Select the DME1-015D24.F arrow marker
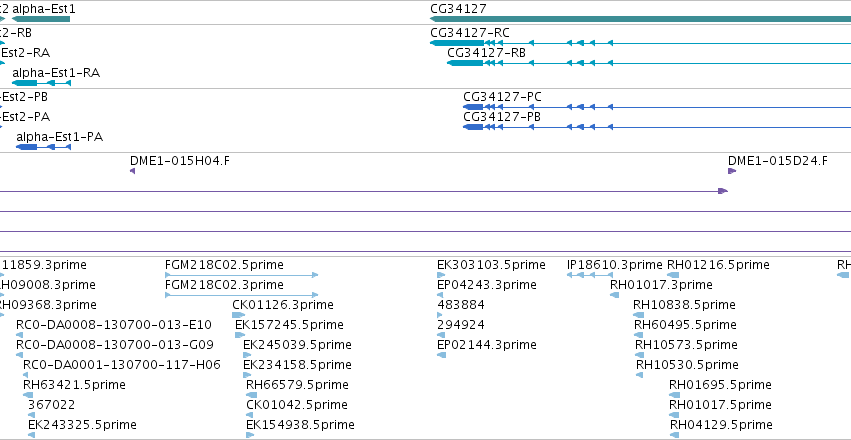851x440 pixels. [732, 171]
